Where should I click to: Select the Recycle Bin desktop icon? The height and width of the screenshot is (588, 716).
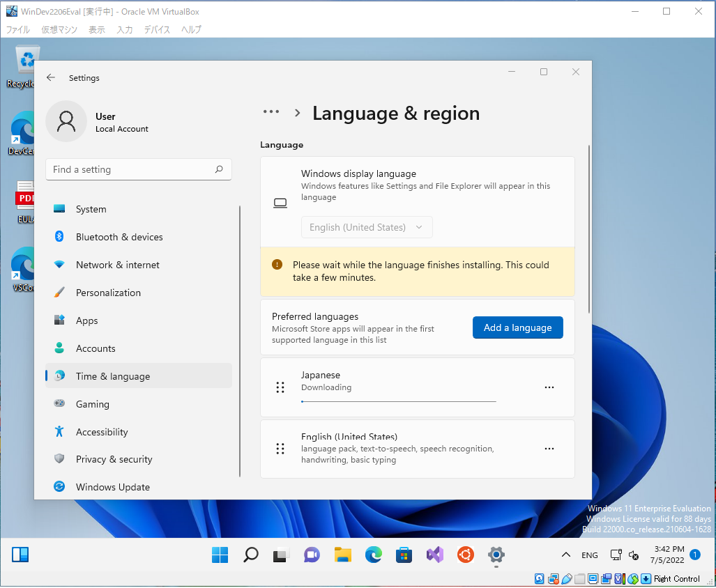(x=22, y=67)
